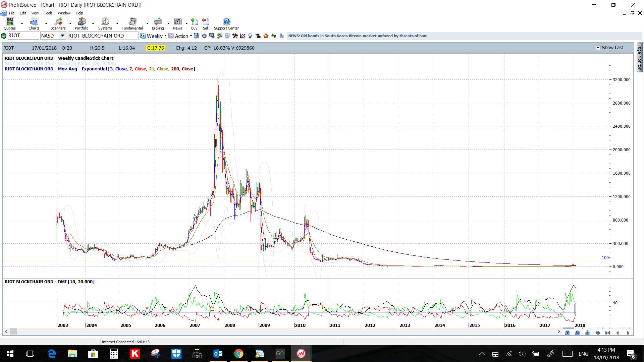Screen dimensions: 644x362
Task: Open the Tools menu
Action: point(48,13)
